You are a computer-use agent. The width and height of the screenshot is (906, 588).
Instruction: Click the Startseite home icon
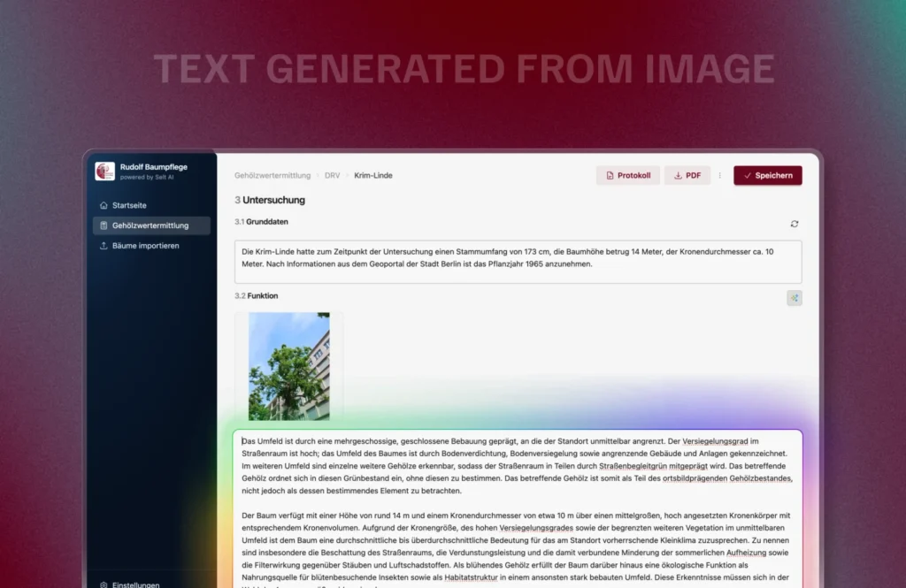point(104,205)
